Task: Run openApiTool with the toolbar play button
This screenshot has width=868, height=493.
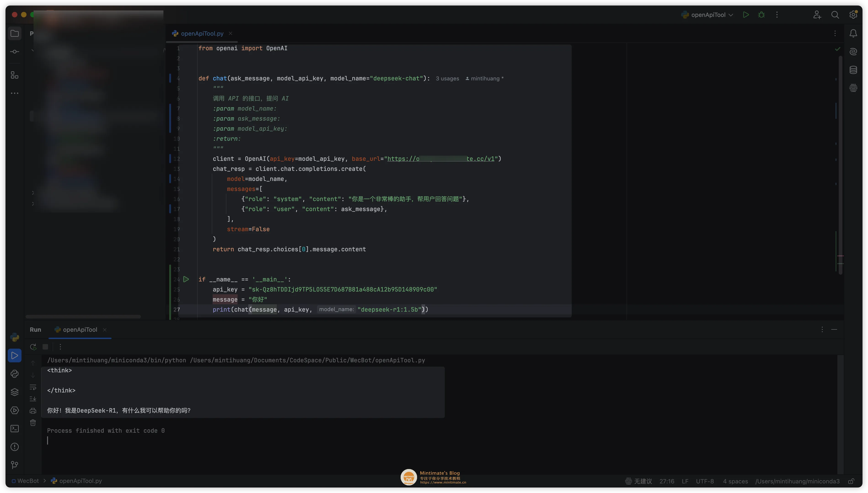Action: pyautogui.click(x=746, y=15)
